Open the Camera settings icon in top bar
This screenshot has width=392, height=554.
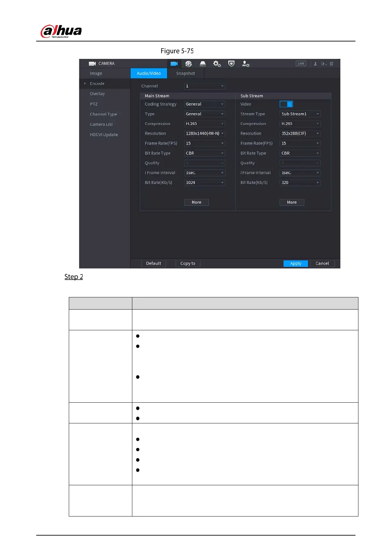point(174,64)
